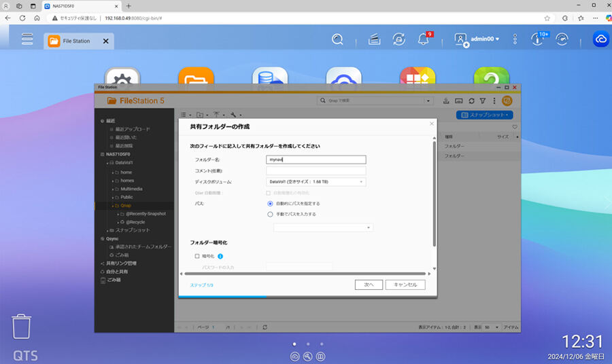Click the サイズ column header
This screenshot has height=364, width=612.
point(503,136)
